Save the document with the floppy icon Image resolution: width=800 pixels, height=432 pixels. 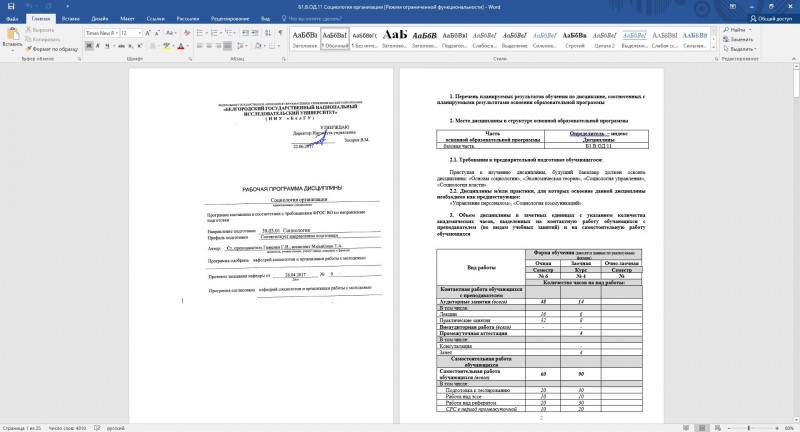coord(11,7)
